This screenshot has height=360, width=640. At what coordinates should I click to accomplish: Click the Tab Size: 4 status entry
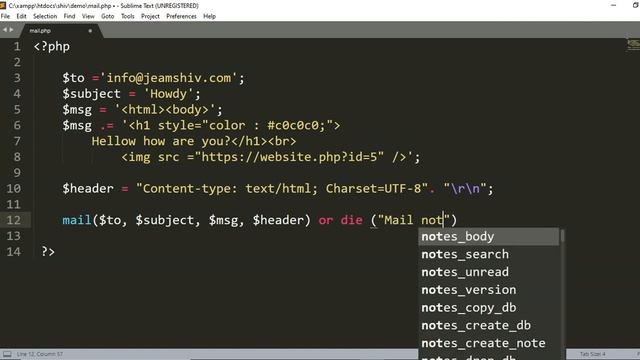tap(593, 354)
